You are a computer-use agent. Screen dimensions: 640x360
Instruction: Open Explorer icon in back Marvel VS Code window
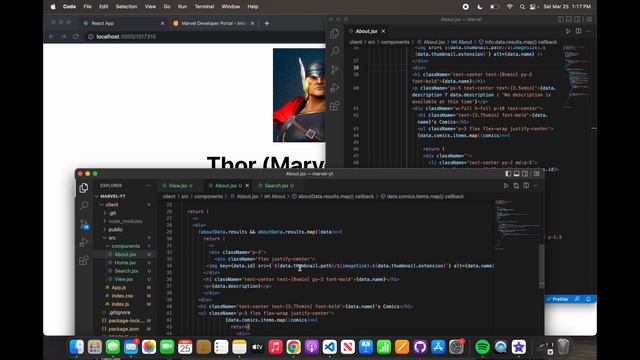[335, 33]
